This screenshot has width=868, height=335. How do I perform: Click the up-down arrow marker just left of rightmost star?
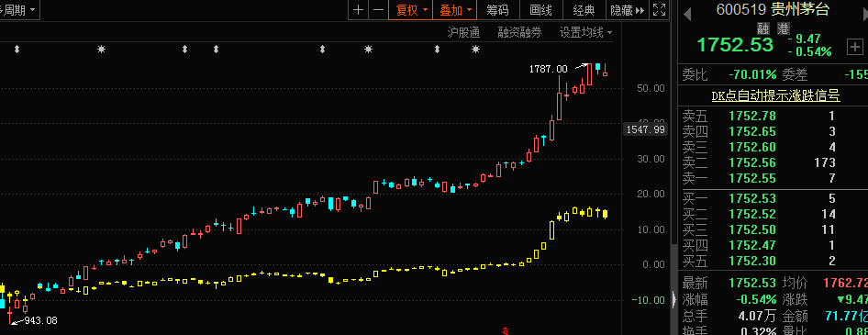coord(438,50)
